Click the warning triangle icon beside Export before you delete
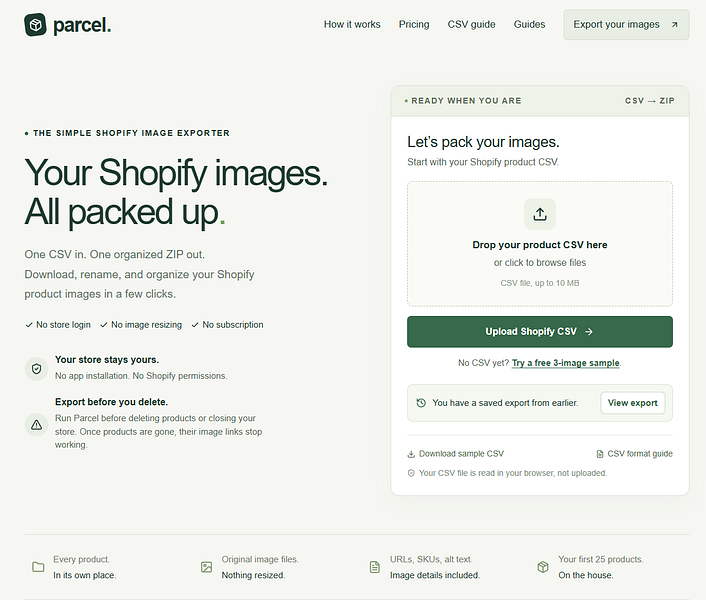The width and height of the screenshot is (706, 600). pyautogui.click(x=36, y=425)
